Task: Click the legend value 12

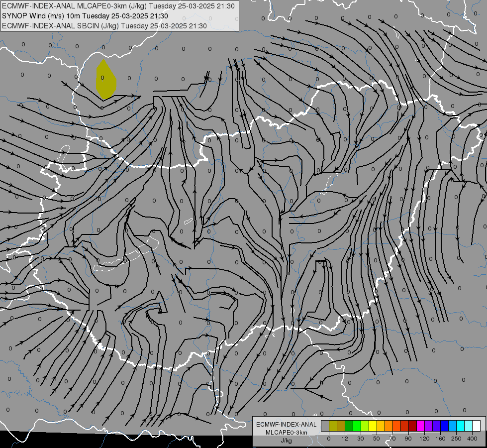Action: pos(345,439)
